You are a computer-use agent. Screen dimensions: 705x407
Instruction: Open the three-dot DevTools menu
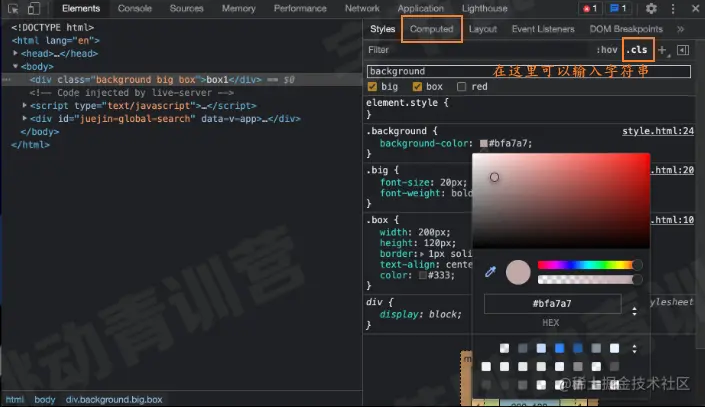point(673,9)
